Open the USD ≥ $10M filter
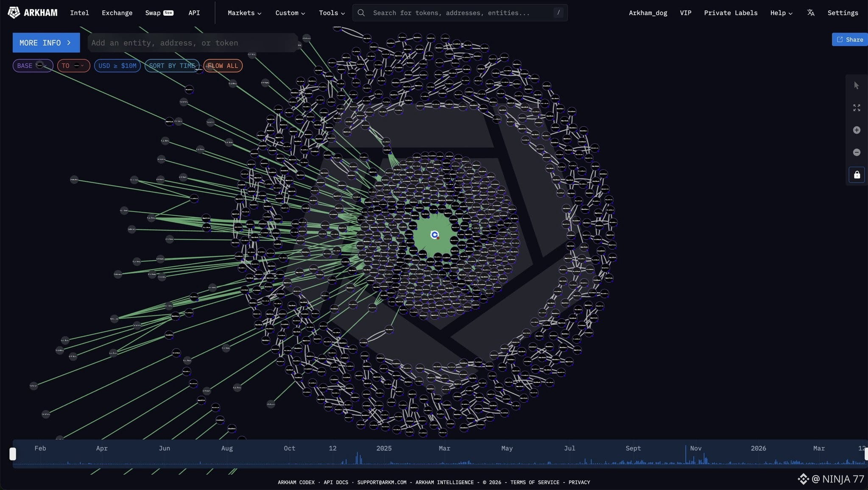 click(117, 66)
